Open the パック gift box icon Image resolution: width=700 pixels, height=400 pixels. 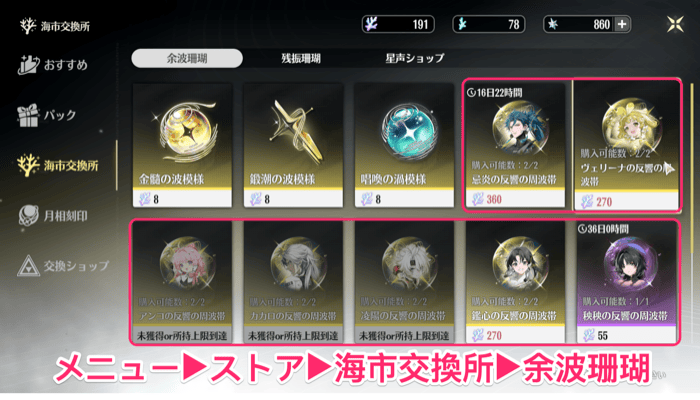pyautogui.click(x=28, y=115)
